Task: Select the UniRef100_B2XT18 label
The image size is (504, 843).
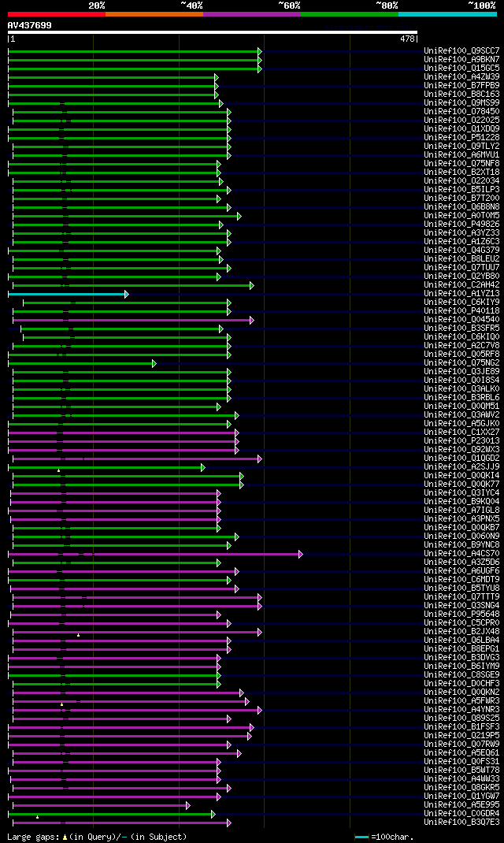Action: (461, 173)
